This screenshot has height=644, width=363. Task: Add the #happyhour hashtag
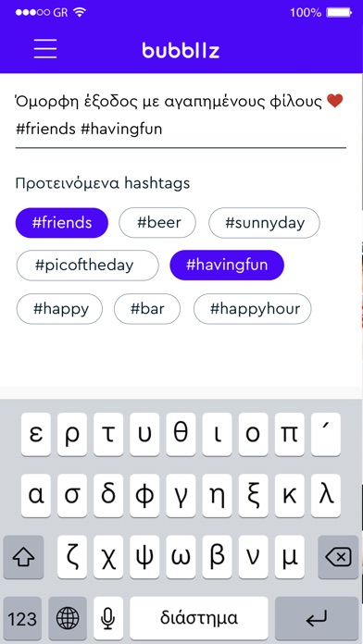click(x=253, y=309)
